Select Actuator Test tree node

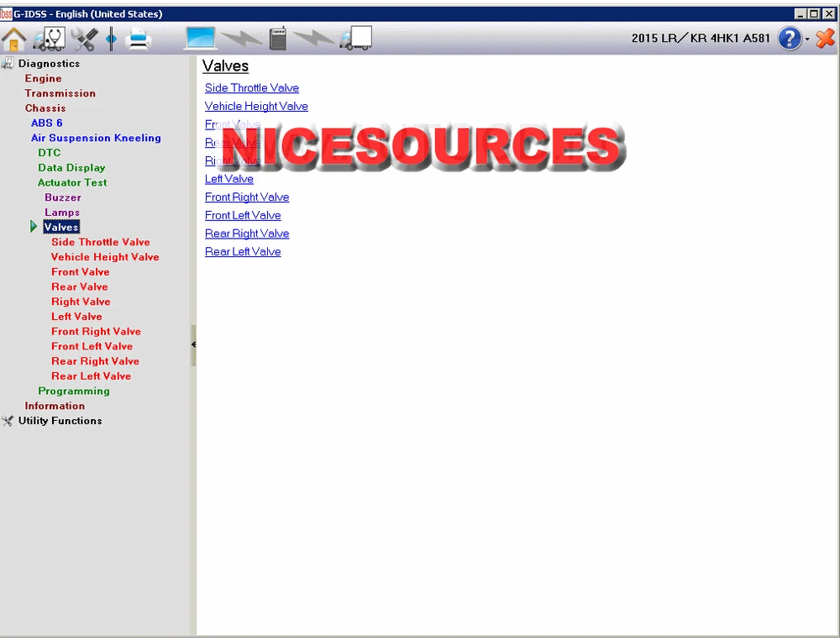[72, 183]
